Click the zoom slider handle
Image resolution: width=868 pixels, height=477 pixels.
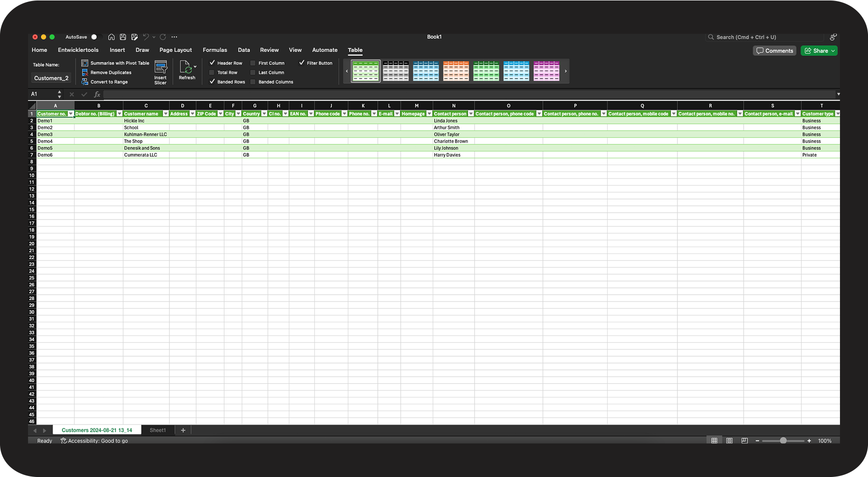[x=783, y=441]
